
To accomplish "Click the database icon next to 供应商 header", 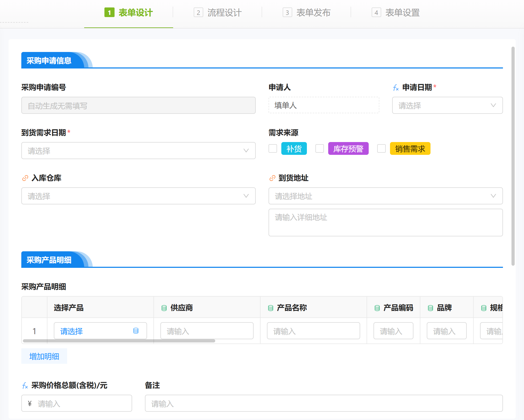I will (164, 308).
